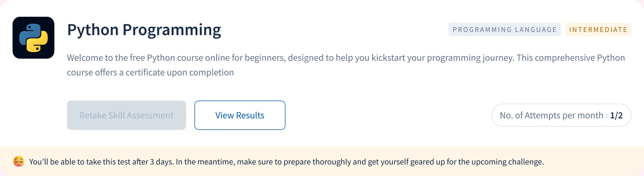644x176 pixels.
Task: Click the Python logo icon
Action: pos(34,38)
